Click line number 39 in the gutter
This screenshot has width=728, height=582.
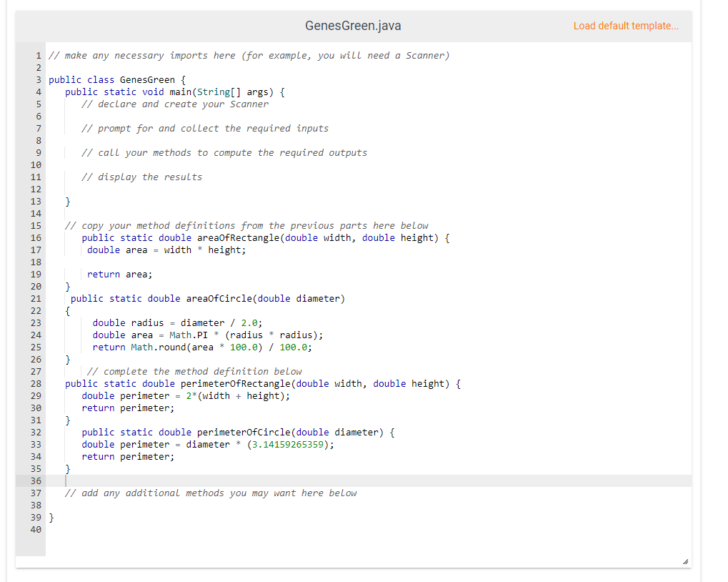[x=36, y=517]
